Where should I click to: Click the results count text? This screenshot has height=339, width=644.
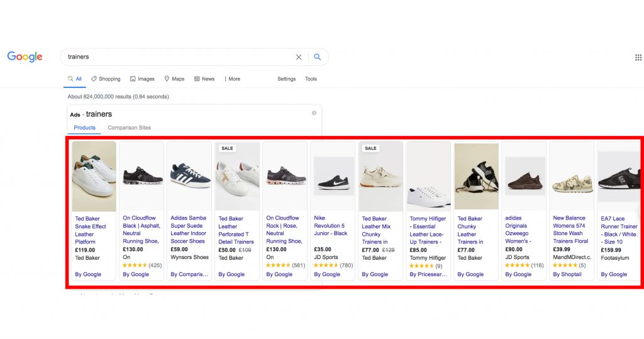coord(118,97)
